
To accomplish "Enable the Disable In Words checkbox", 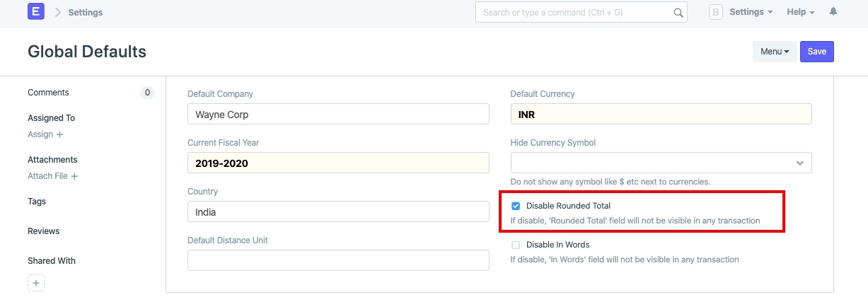I will coord(516,245).
